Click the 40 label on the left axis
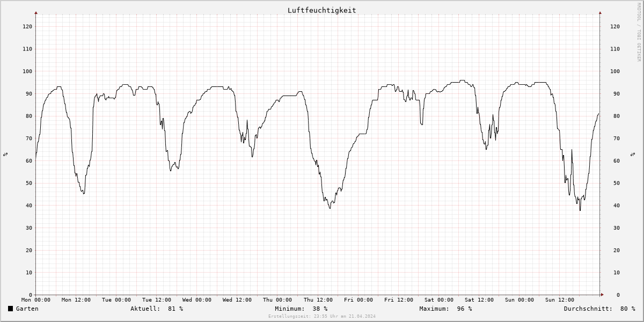Screen dimensions: 644x322 (29, 206)
